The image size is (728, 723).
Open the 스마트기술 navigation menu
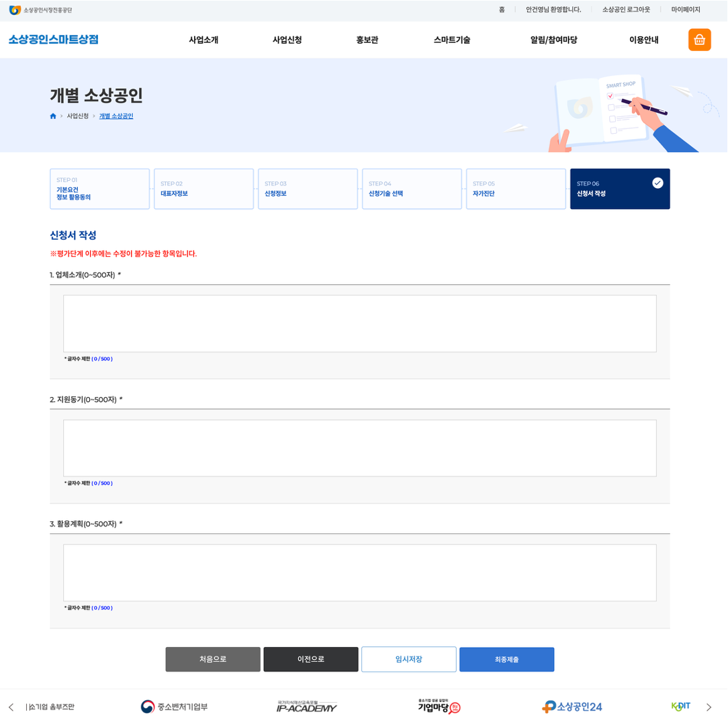tap(452, 40)
